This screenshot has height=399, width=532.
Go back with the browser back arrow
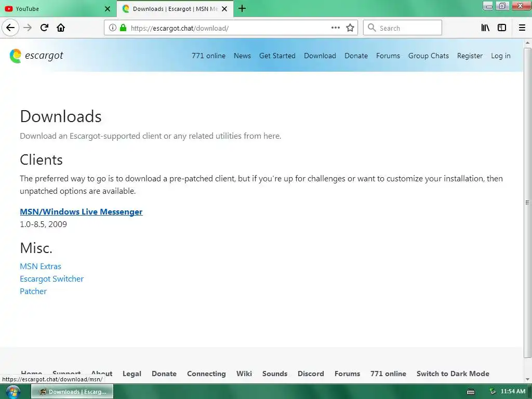tap(10, 28)
